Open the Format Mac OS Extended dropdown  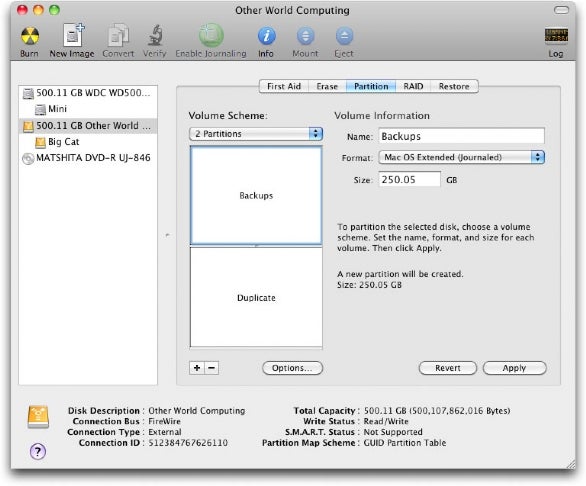(462, 157)
